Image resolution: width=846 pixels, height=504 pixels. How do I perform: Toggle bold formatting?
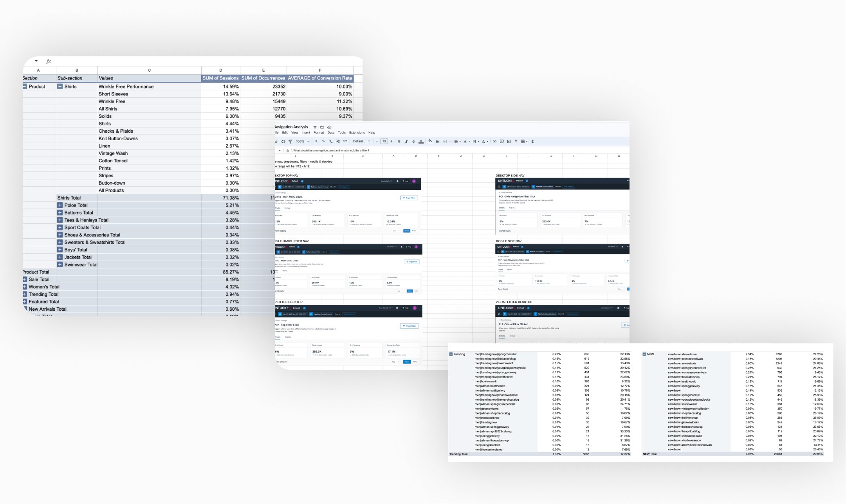coord(399,142)
